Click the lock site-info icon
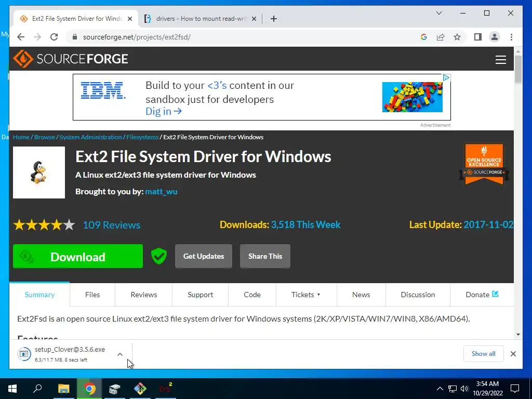The width and height of the screenshot is (532, 399). click(75, 37)
